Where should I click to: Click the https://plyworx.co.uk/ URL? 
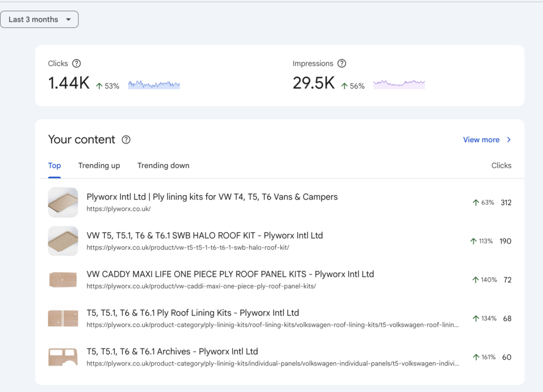tap(118, 209)
